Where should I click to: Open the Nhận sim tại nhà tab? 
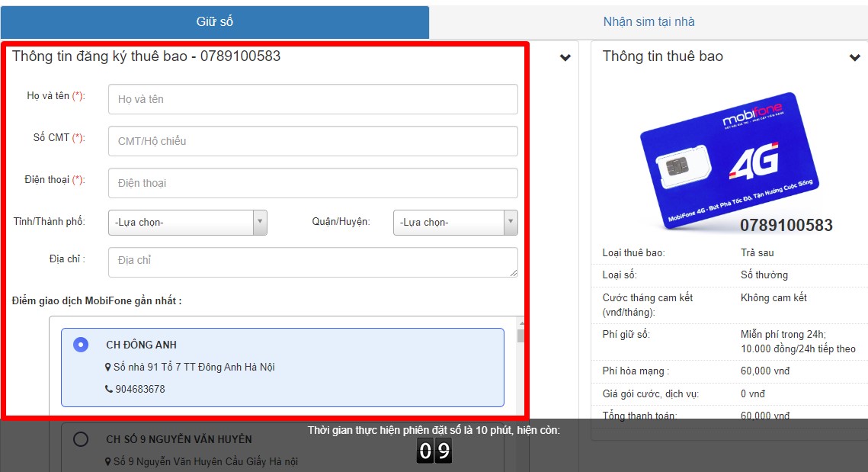(649, 22)
